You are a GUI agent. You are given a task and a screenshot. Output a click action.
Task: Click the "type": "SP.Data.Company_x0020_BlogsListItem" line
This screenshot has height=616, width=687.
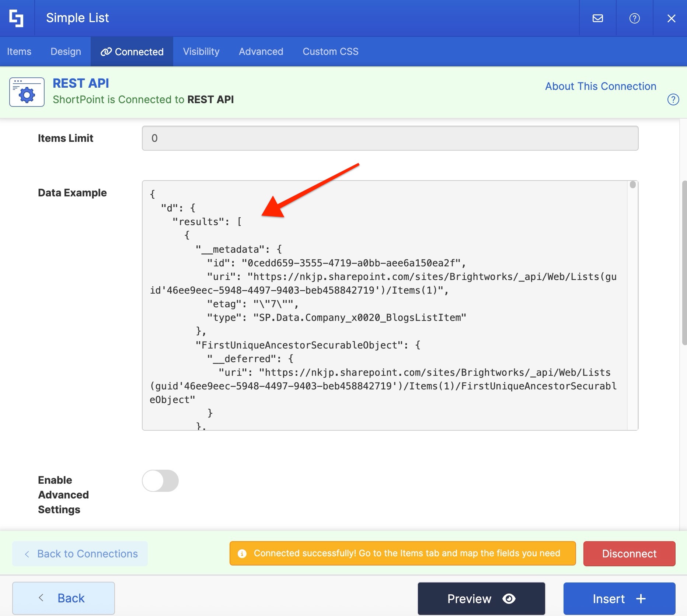click(336, 318)
